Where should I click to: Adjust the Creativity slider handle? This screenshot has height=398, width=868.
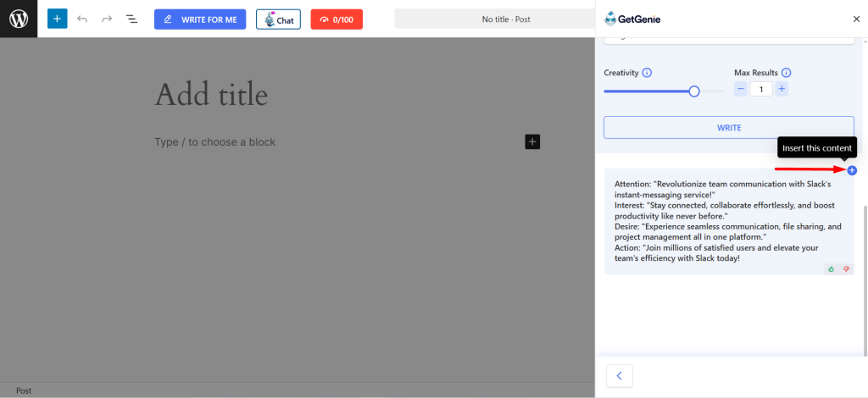point(694,91)
